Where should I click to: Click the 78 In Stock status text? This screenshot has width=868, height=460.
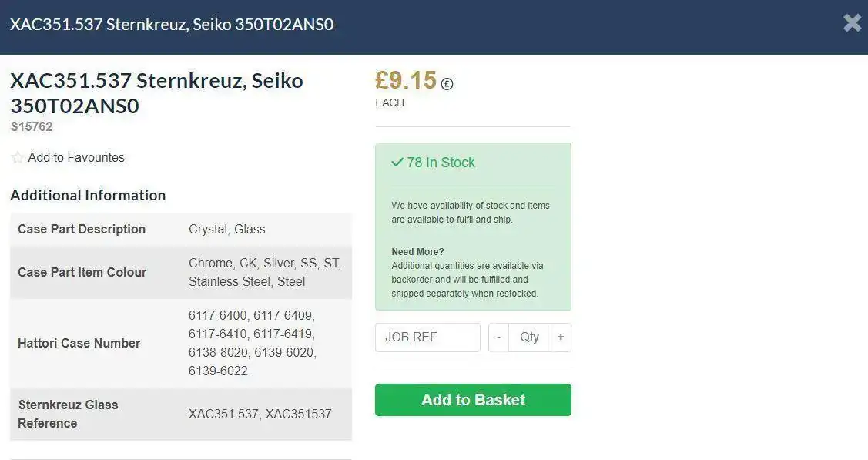click(441, 163)
